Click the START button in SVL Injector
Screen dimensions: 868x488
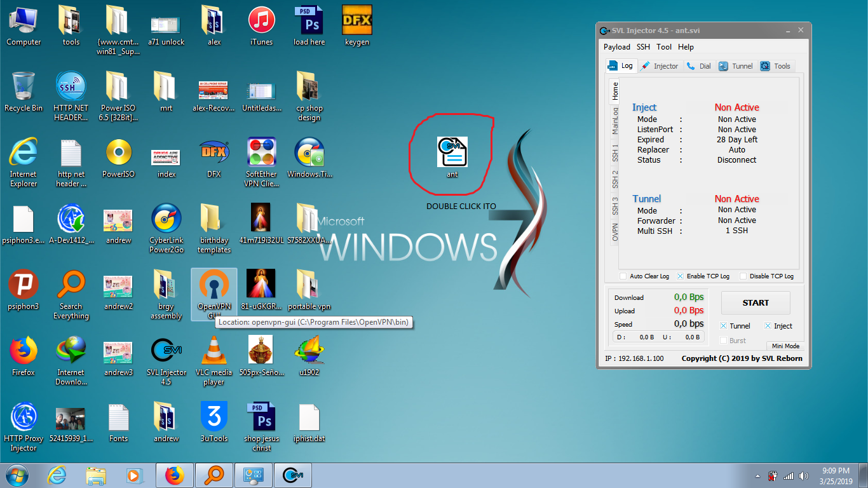tap(756, 303)
